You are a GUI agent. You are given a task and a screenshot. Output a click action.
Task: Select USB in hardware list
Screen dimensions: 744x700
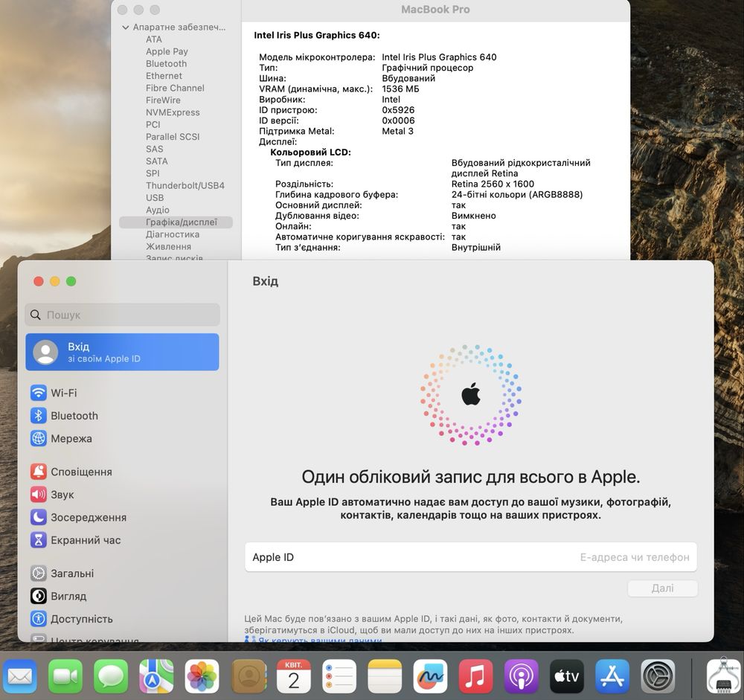click(x=155, y=197)
